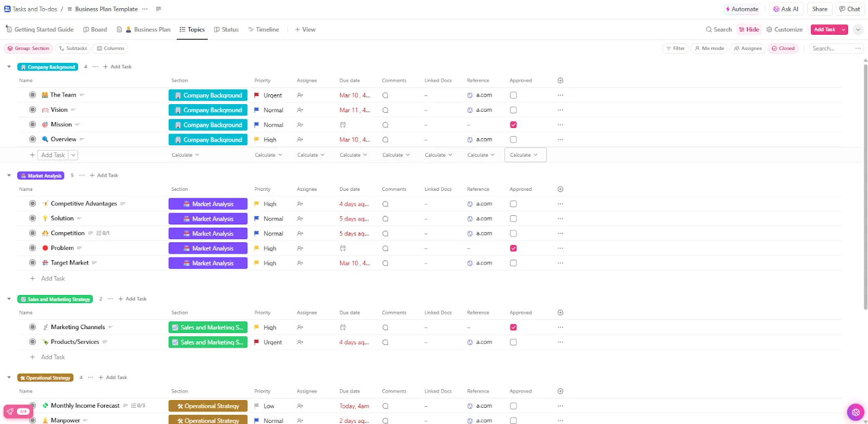Add a column with the plus icon in Company Background header
The image size is (868, 424).
(560, 81)
